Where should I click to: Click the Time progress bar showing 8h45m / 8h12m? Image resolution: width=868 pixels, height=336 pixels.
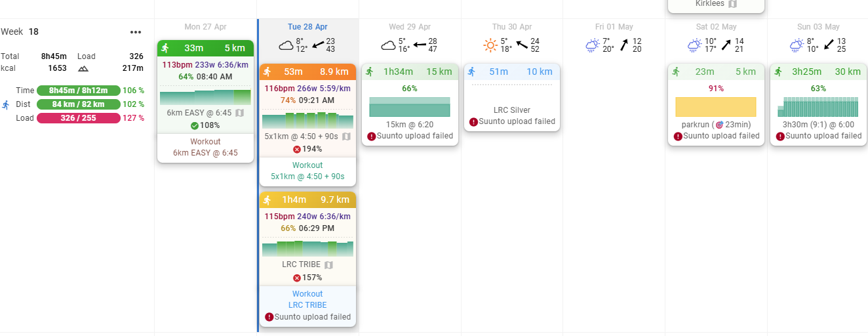[x=78, y=91]
